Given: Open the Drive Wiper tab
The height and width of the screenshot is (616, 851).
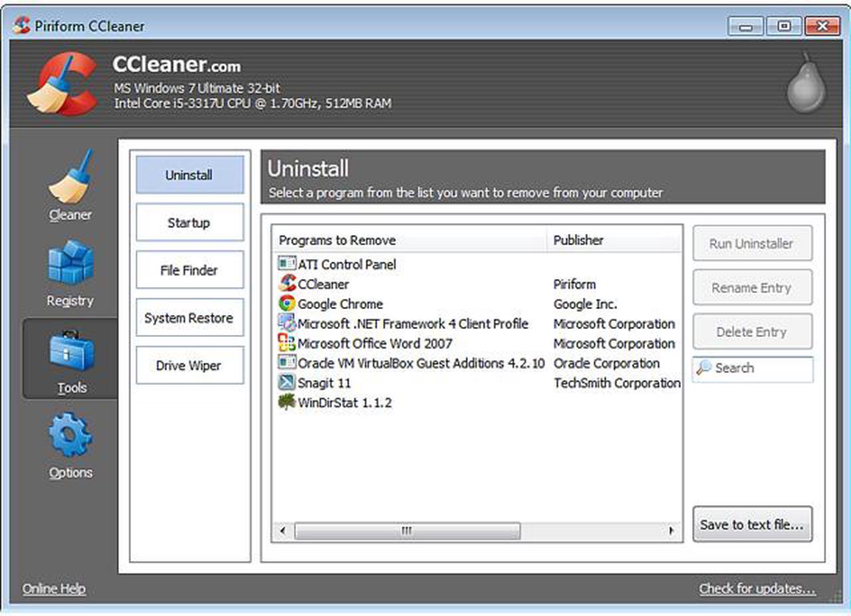Looking at the screenshot, I should [189, 365].
